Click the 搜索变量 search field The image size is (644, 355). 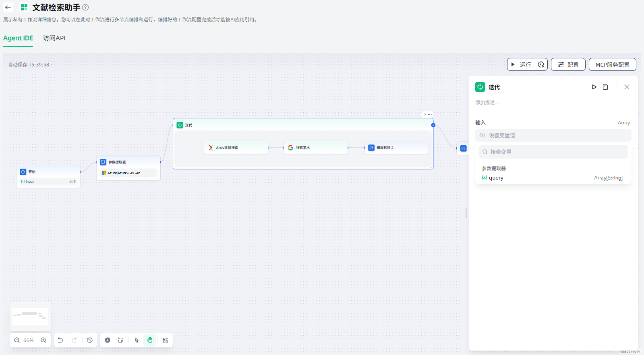point(553,152)
